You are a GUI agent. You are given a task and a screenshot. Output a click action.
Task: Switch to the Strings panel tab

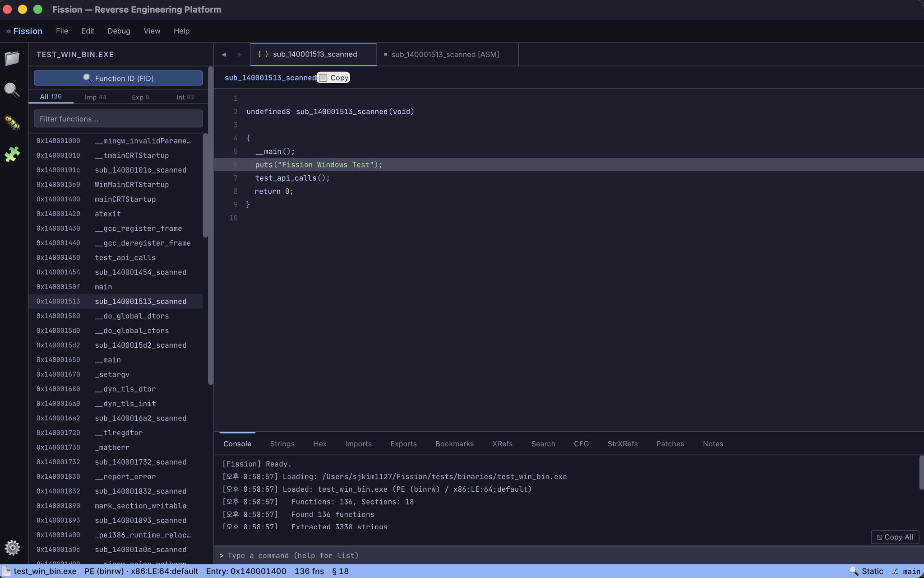tap(282, 444)
